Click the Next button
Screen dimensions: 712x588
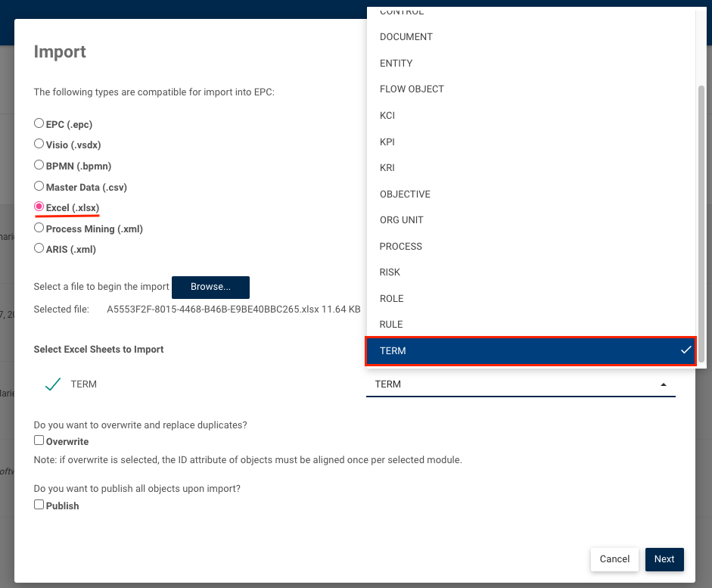(x=664, y=559)
